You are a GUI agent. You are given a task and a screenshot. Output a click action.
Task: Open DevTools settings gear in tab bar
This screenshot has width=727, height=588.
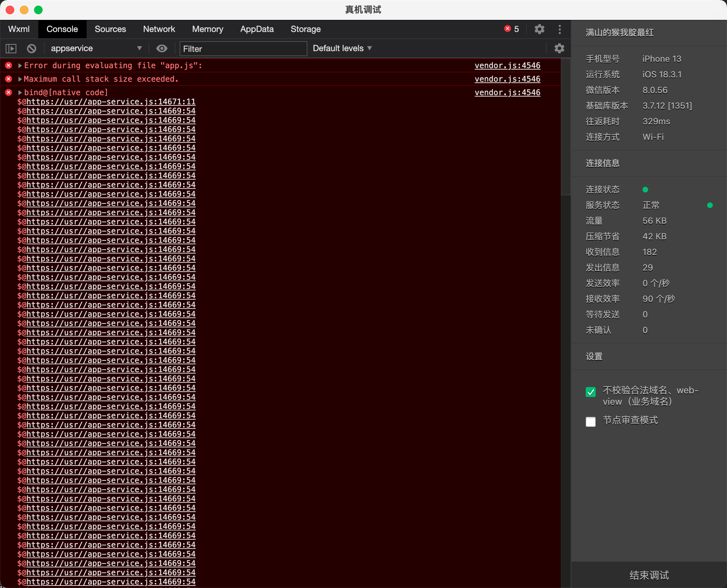(x=540, y=29)
